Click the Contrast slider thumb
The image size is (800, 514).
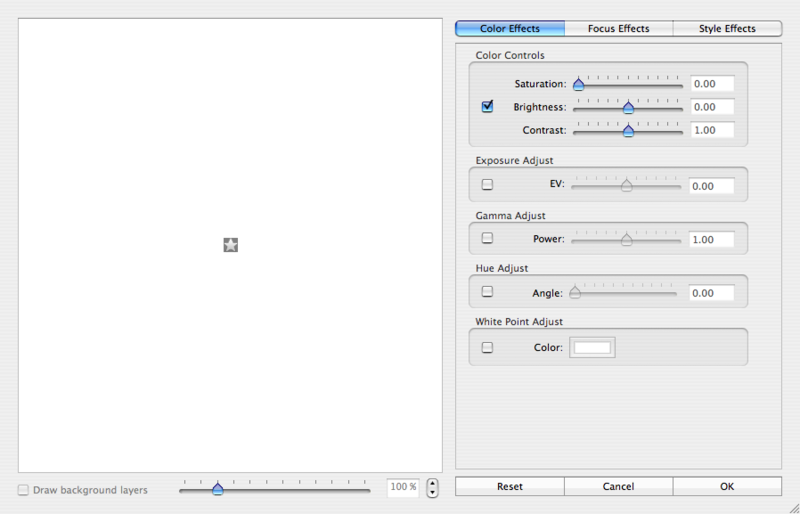coord(628,131)
